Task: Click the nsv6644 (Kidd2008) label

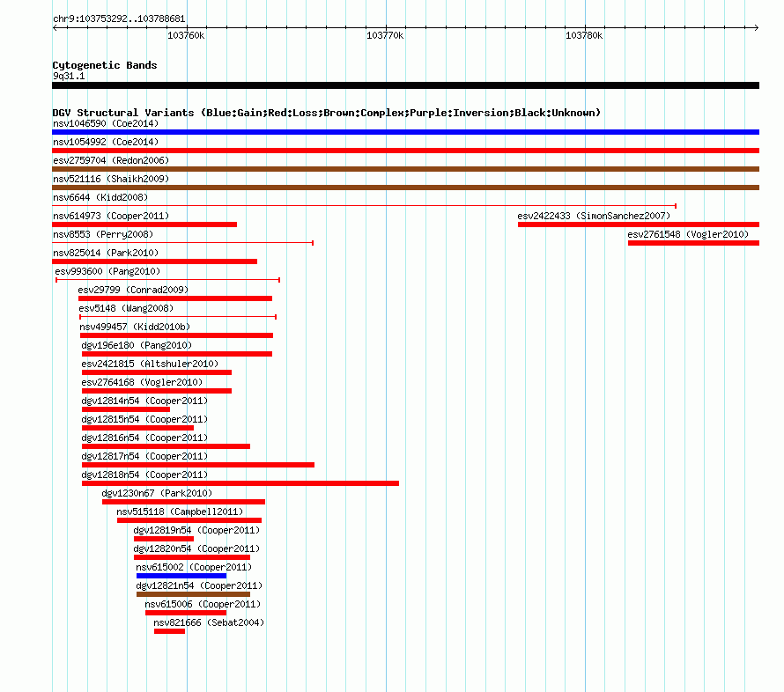Action: click(100, 197)
